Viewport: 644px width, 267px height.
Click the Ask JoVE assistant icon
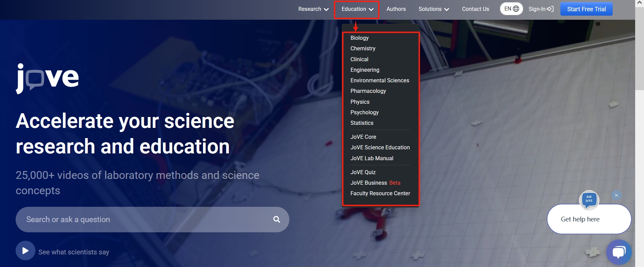pyautogui.click(x=589, y=199)
